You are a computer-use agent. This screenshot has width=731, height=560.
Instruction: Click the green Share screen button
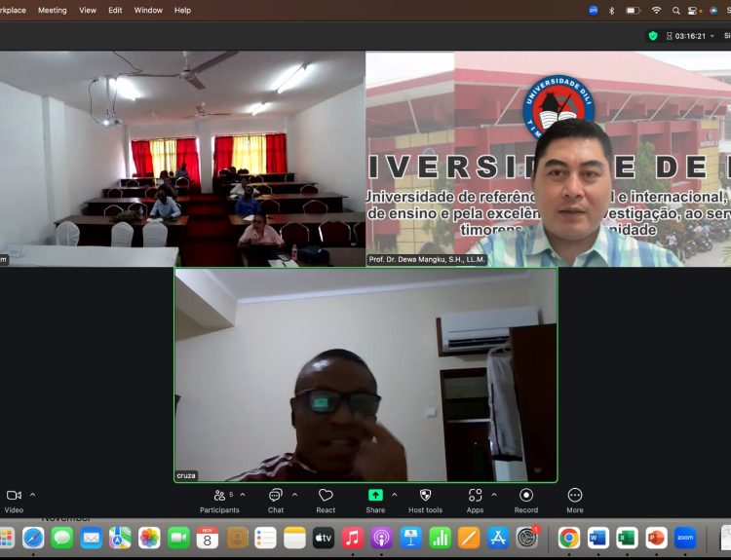375,496
